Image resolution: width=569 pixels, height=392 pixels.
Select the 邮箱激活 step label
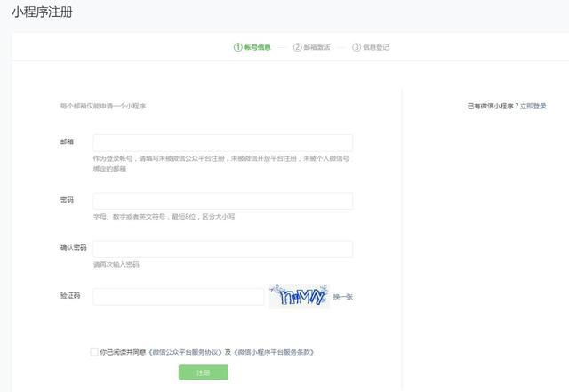click(x=317, y=47)
